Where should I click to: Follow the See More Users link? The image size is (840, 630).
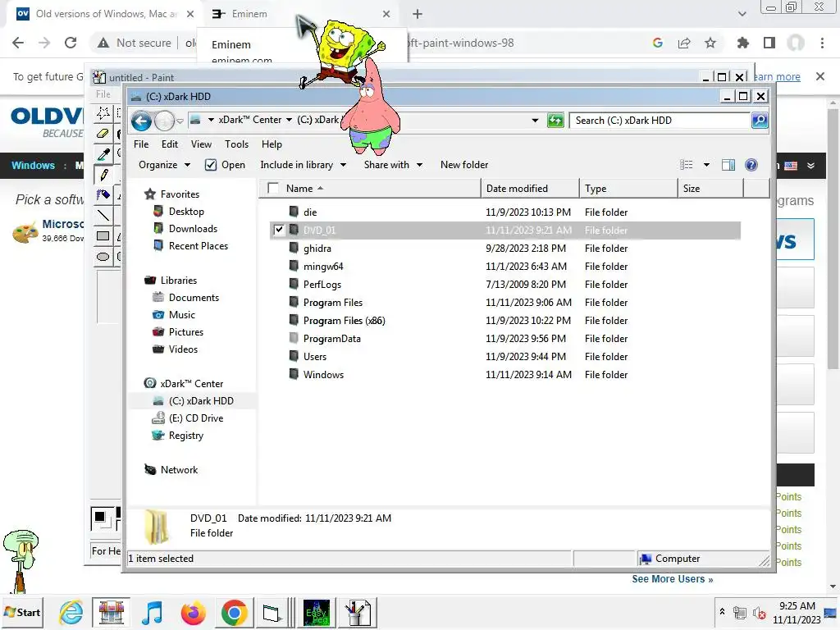coord(672,579)
